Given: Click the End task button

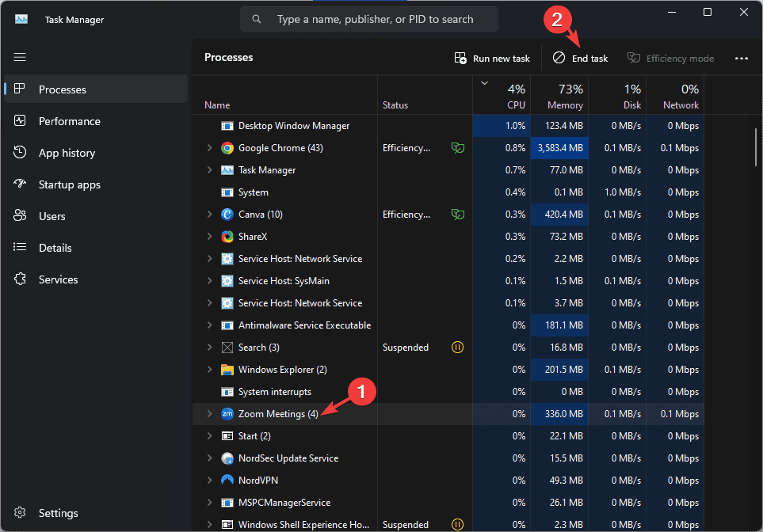Looking at the screenshot, I should click(x=581, y=58).
